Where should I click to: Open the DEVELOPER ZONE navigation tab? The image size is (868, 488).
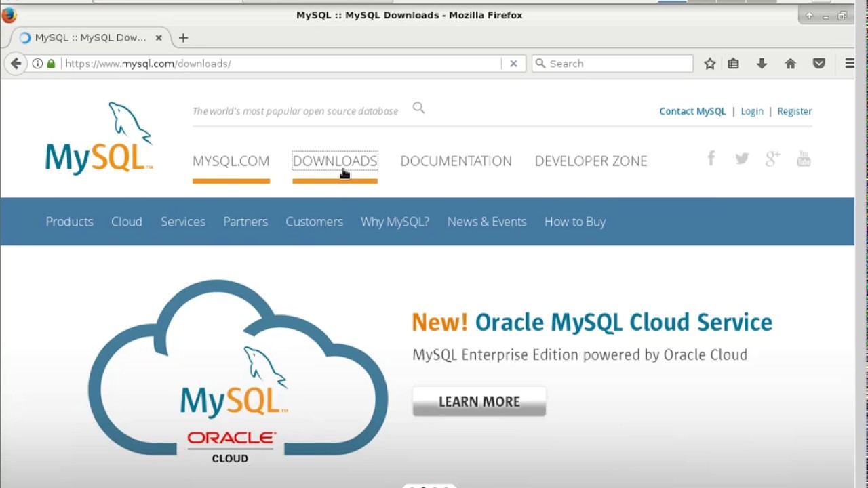(591, 161)
